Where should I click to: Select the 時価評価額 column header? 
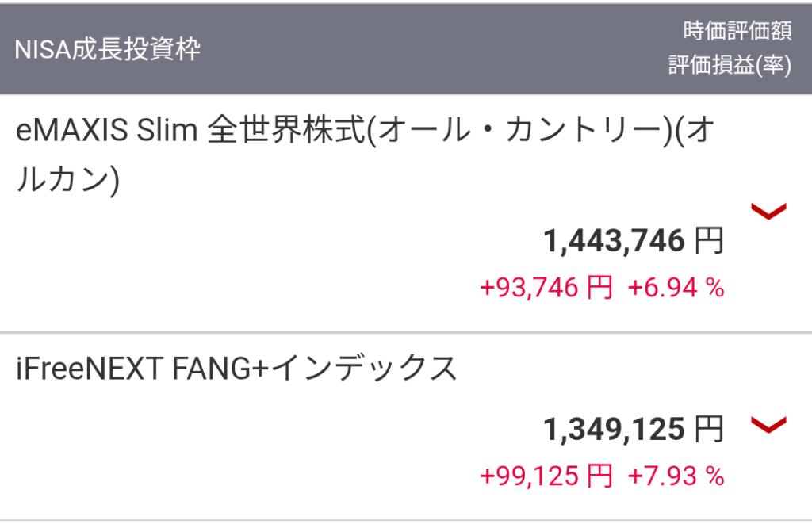(737, 32)
